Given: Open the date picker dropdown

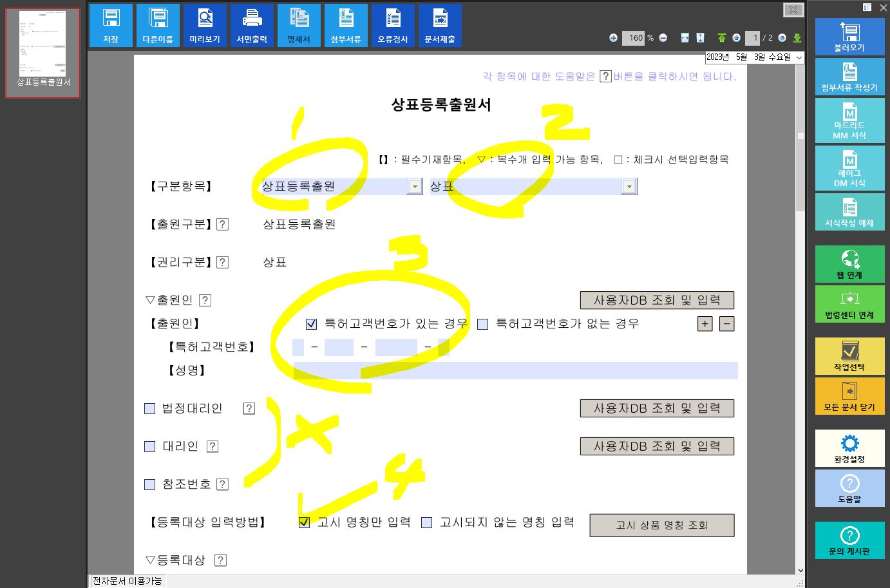Looking at the screenshot, I should tap(799, 57).
